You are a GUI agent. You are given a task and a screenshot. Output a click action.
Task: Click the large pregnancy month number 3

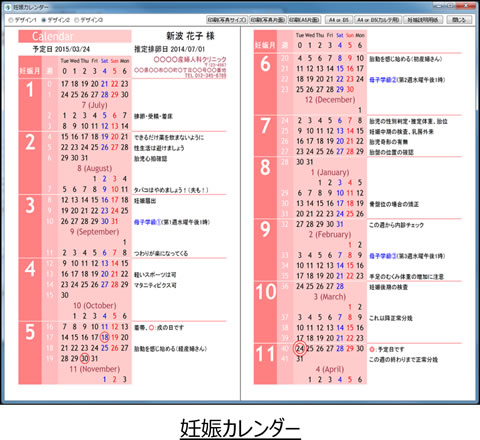pos(30,205)
